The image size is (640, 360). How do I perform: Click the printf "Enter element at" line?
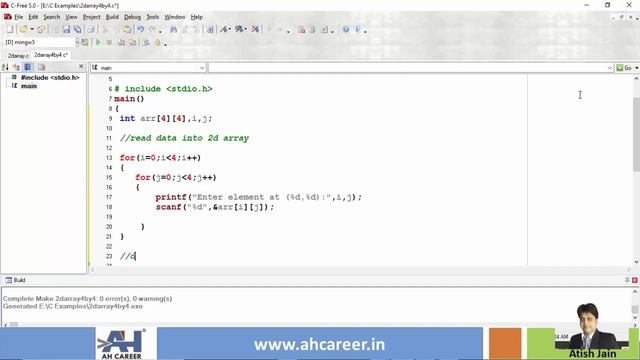[x=258, y=197]
